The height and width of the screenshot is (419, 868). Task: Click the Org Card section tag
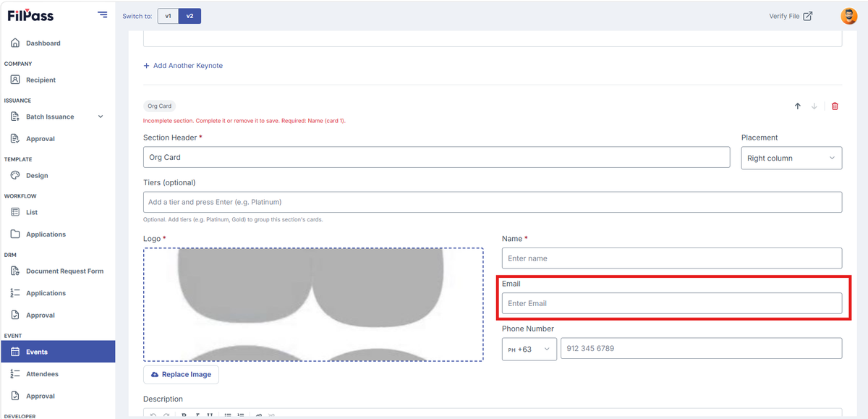click(x=159, y=106)
